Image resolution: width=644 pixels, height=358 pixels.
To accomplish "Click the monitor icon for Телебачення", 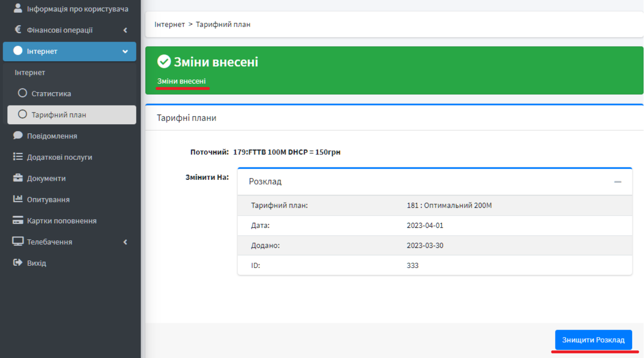I will point(18,242).
